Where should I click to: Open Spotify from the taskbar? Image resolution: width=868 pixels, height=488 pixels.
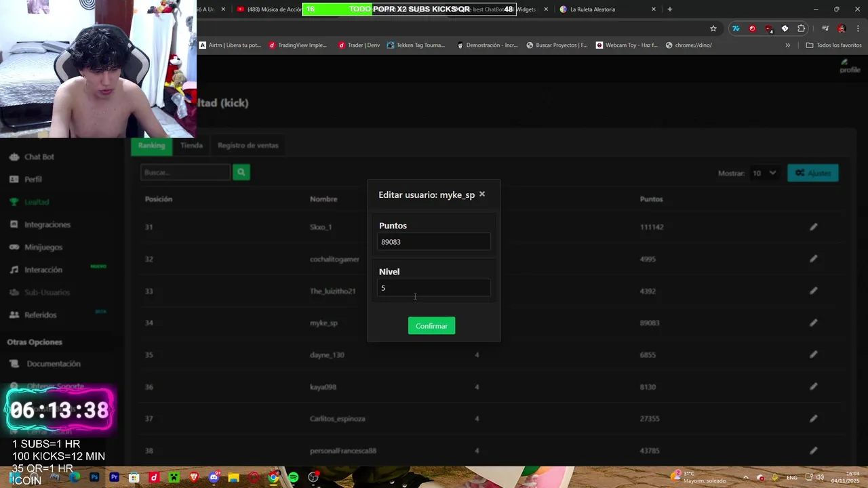293,478
